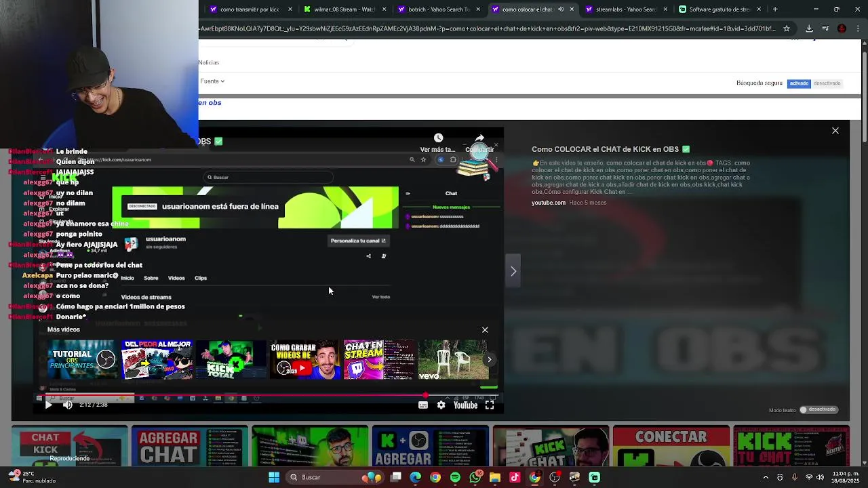Viewport: 868px width, 488px height.
Task: Show hidden system tray icons
Action: coord(766,477)
